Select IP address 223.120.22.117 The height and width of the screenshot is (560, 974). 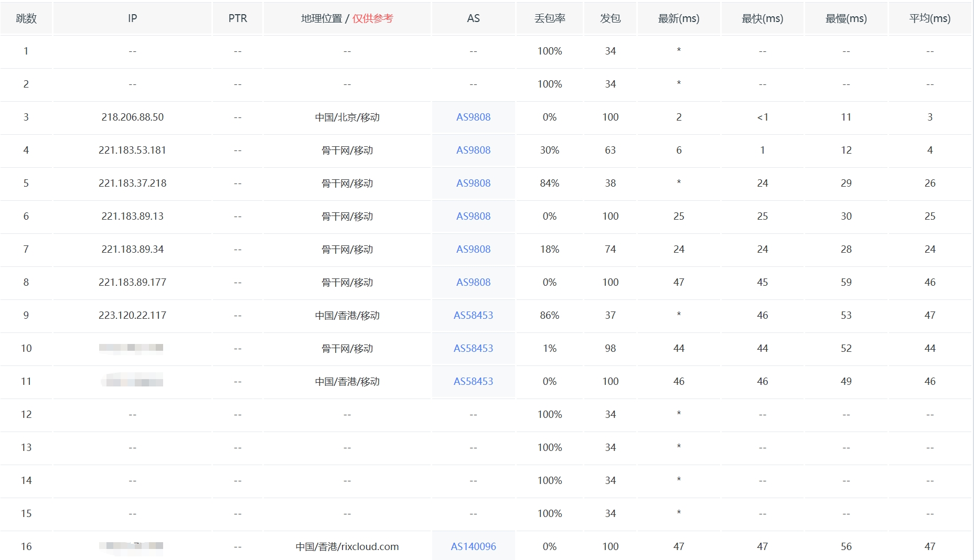(132, 315)
